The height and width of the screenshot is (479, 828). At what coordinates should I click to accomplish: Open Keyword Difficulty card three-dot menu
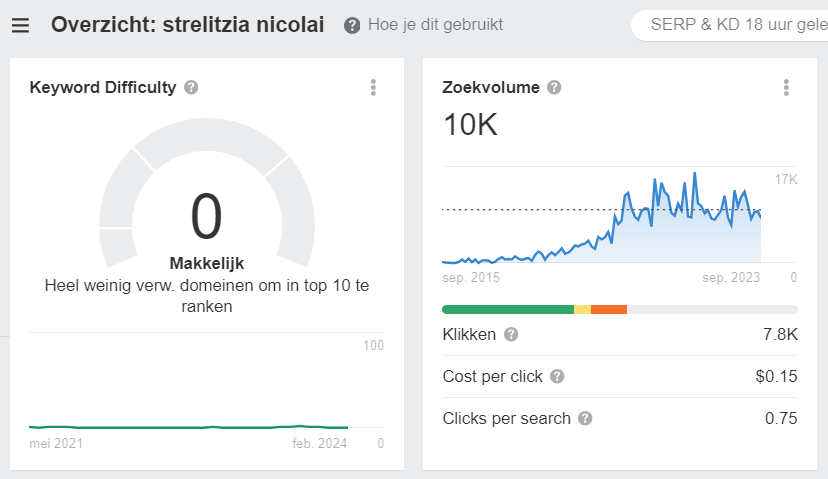click(x=373, y=88)
